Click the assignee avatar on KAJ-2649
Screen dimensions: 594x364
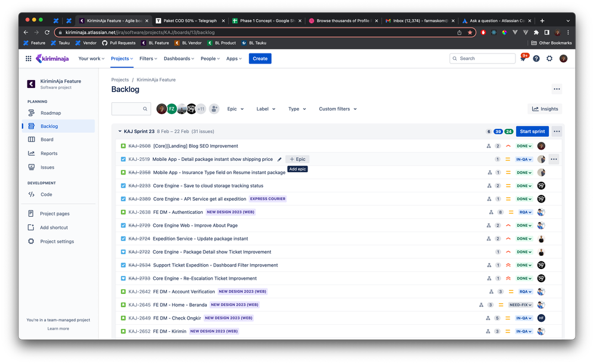tap(541, 318)
